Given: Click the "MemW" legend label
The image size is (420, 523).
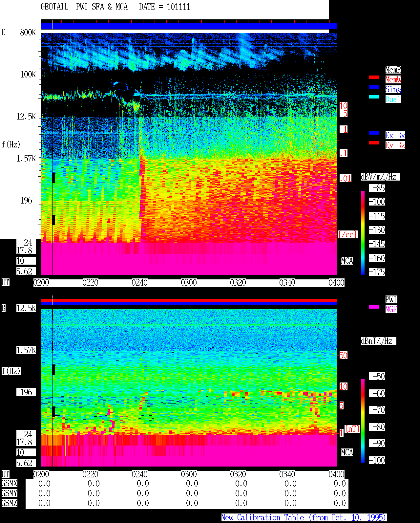Looking at the screenshot, I should pyautogui.click(x=393, y=79).
